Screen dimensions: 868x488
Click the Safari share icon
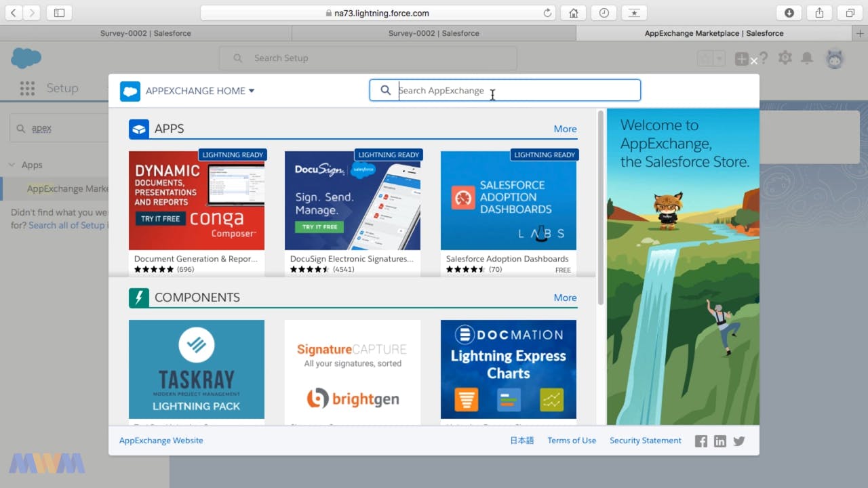point(820,12)
